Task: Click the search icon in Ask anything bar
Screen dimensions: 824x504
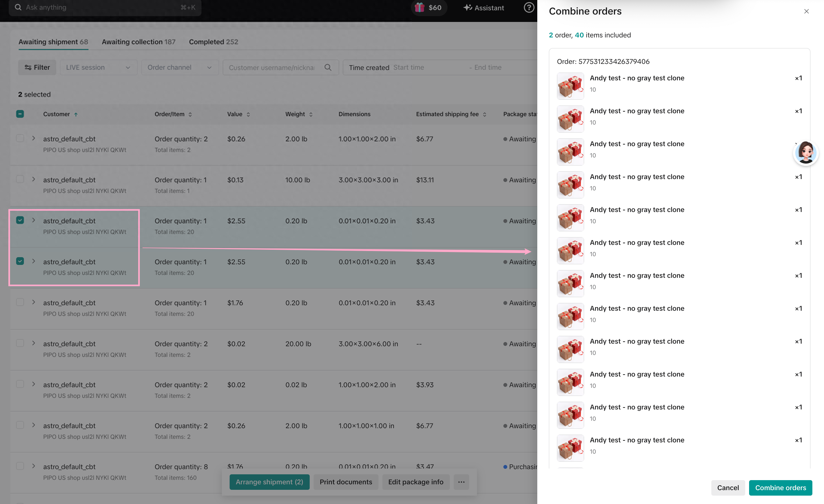Action: click(18, 7)
